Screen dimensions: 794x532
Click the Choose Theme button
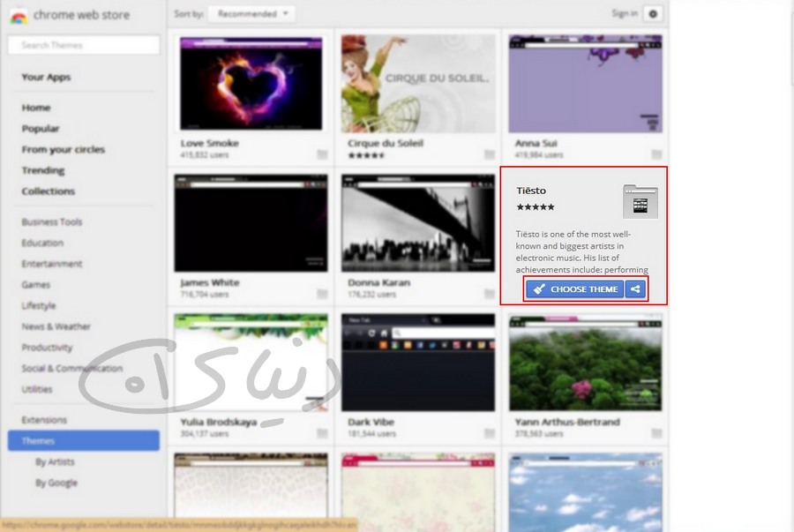click(x=574, y=289)
